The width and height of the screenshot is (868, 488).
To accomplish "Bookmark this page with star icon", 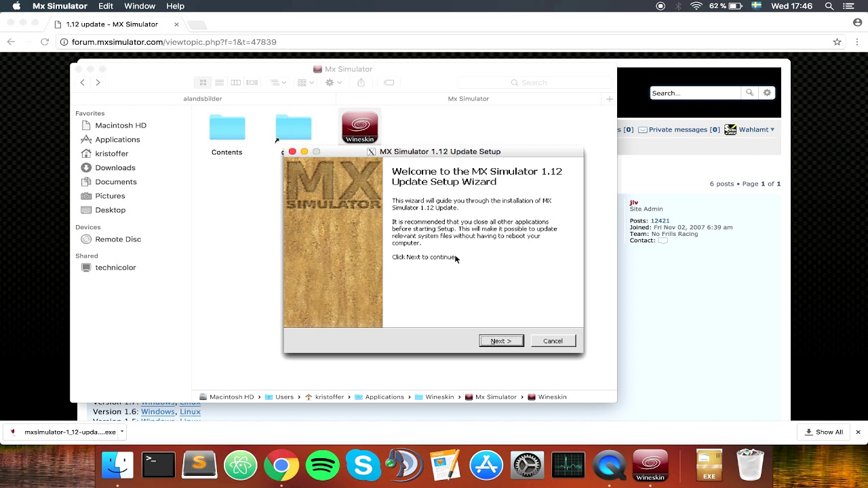I will (x=837, y=42).
